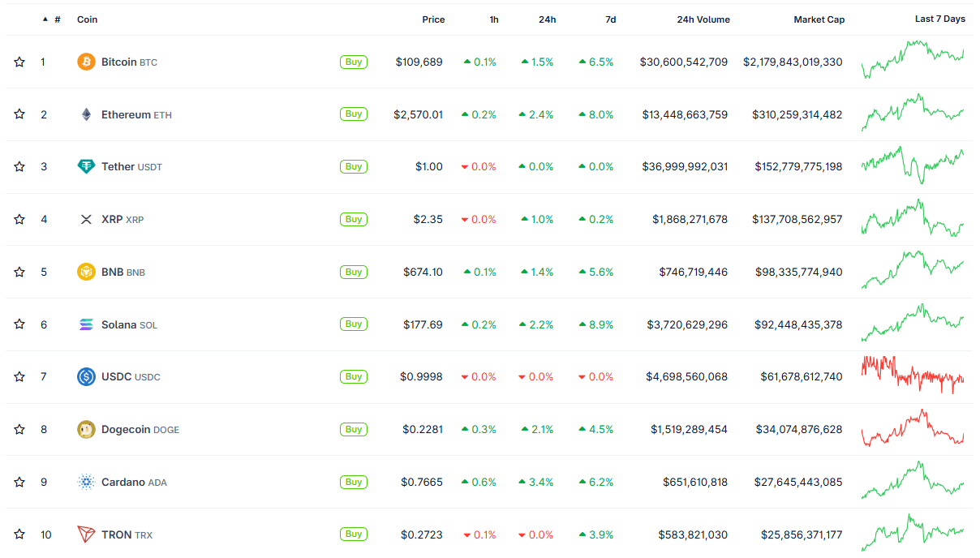The width and height of the screenshot is (980, 558).
Task: Click the TRON coin logo
Action: coord(86,534)
